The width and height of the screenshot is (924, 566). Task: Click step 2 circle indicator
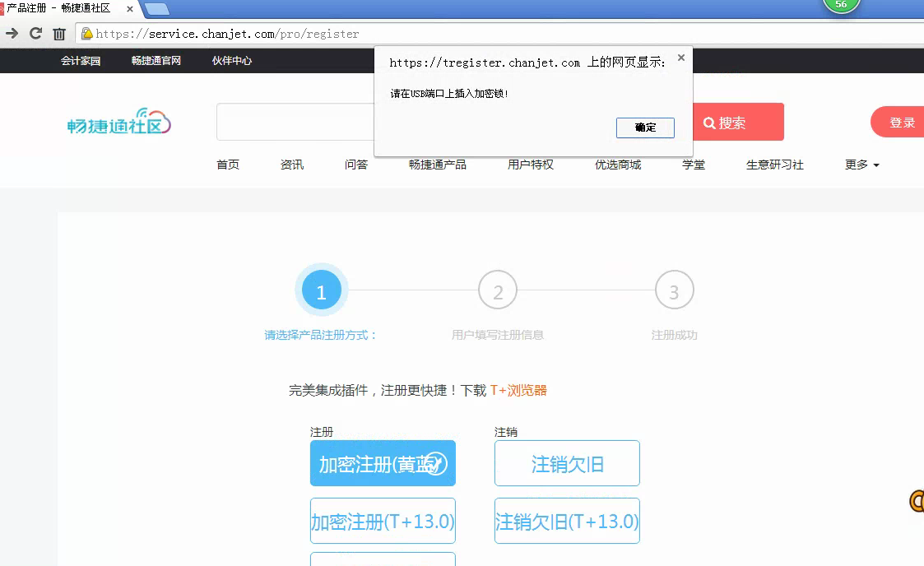coord(498,290)
